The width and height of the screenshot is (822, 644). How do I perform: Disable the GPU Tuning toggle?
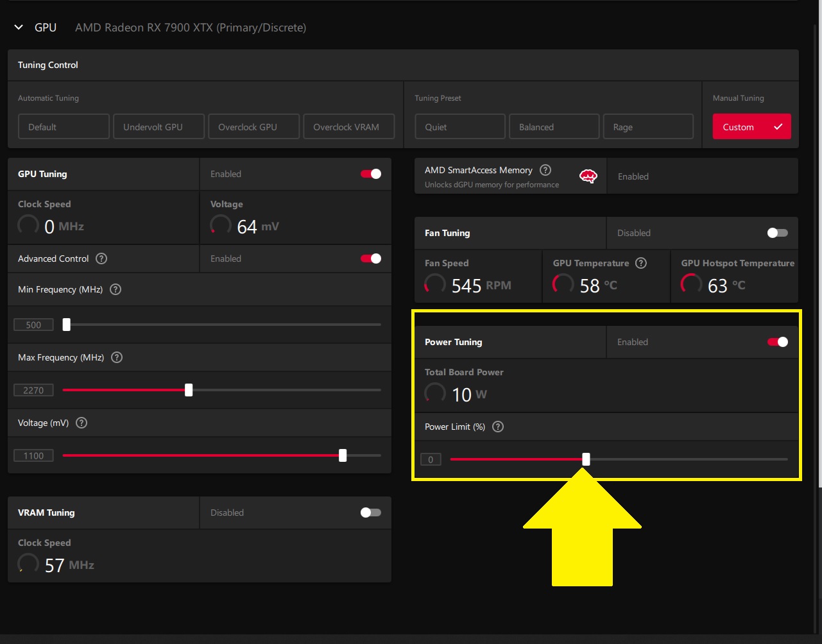click(x=371, y=174)
